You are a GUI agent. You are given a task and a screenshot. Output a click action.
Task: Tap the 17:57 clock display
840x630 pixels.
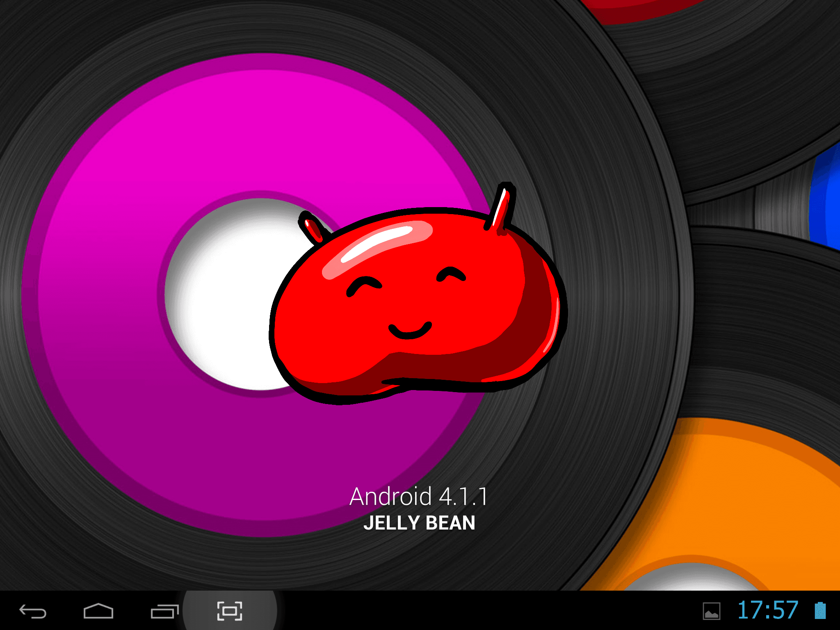pos(768,610)
